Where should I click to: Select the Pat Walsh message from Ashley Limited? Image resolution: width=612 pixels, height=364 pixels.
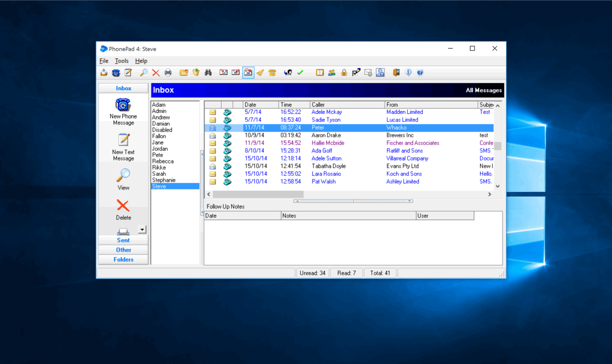click(349, 182)
